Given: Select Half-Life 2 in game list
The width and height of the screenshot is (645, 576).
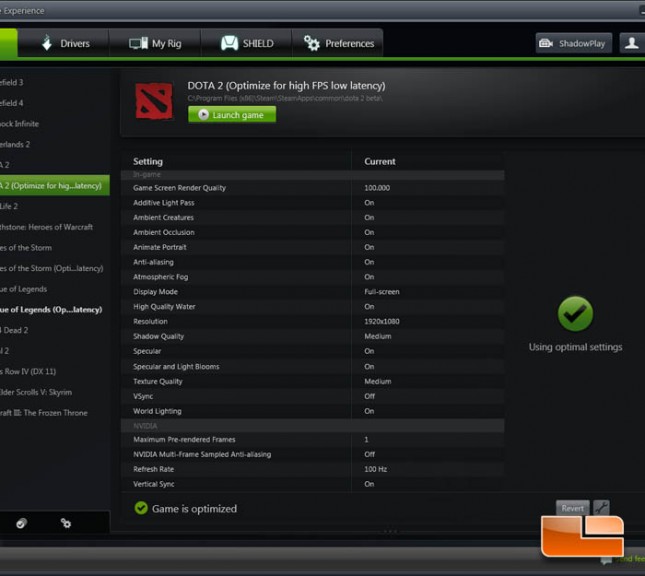Looking at the screenshot, I should [x=55, y=206].
